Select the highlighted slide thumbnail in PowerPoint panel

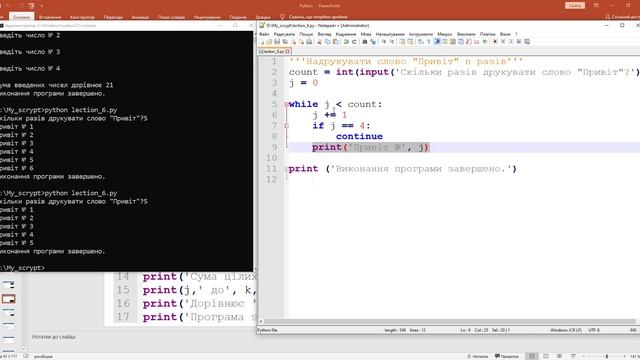tap(8, 299)
